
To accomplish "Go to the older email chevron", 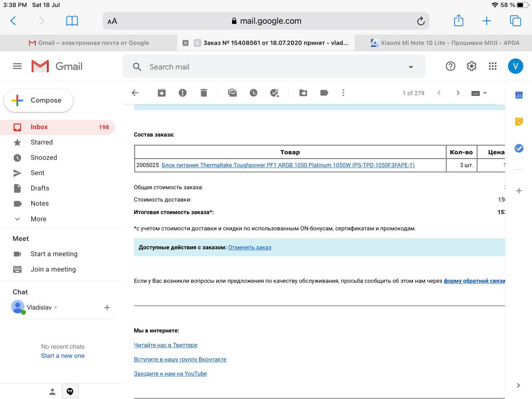I will click(458, 93).
